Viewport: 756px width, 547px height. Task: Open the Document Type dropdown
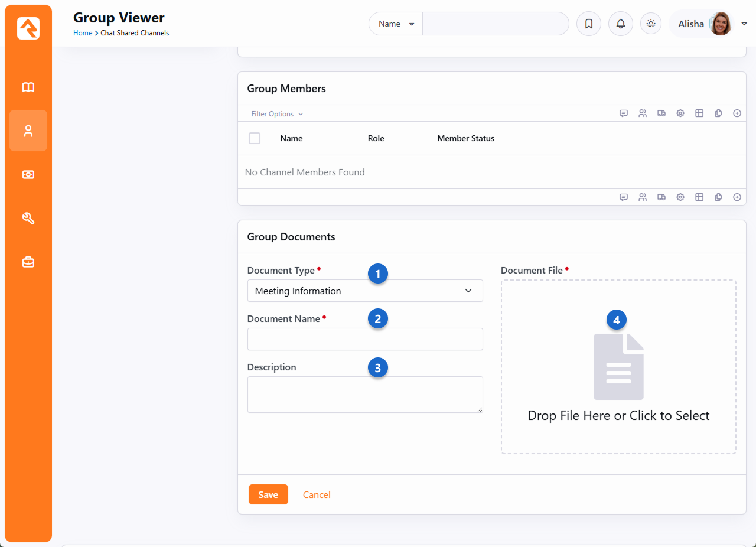click(x=365, y=291)
